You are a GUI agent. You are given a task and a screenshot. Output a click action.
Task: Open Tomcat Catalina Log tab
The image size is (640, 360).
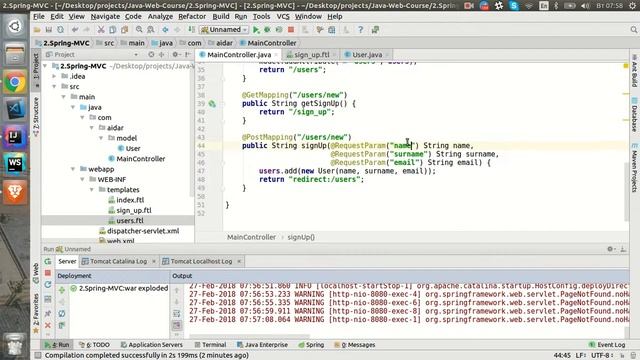click(118, 261)
